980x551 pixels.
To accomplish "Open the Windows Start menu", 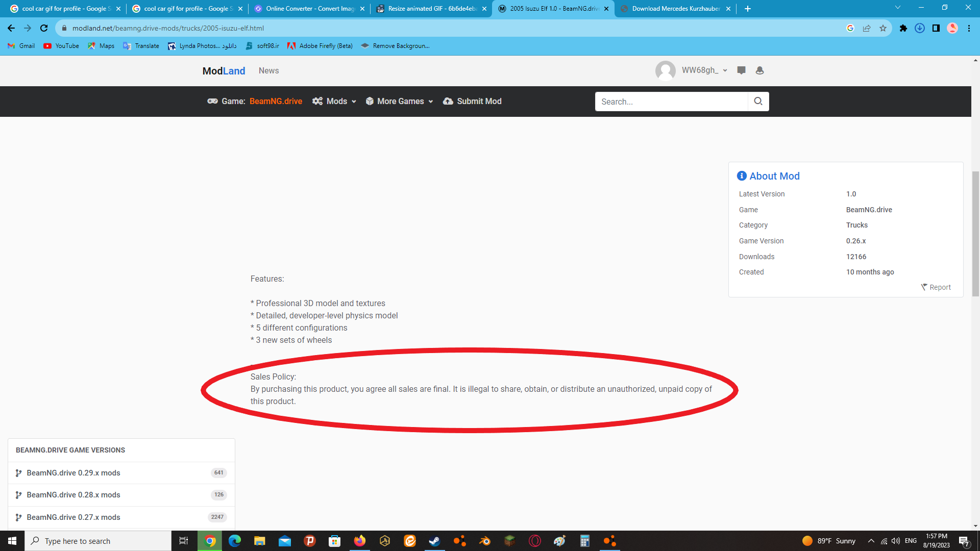I will pyautogui.click(x=12, y=541).
